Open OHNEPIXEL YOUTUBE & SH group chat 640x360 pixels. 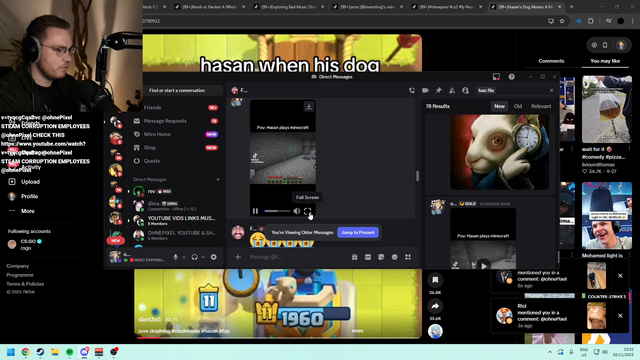click(176, 235)
